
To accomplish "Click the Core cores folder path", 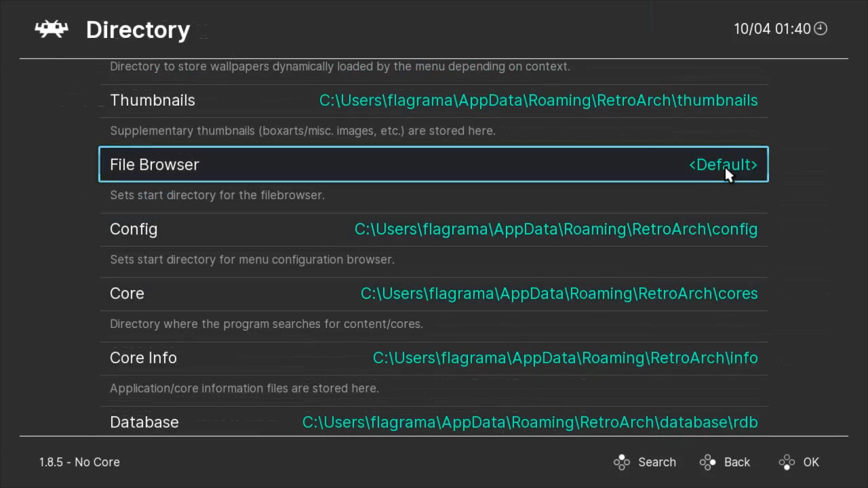I will click(559, 293).
